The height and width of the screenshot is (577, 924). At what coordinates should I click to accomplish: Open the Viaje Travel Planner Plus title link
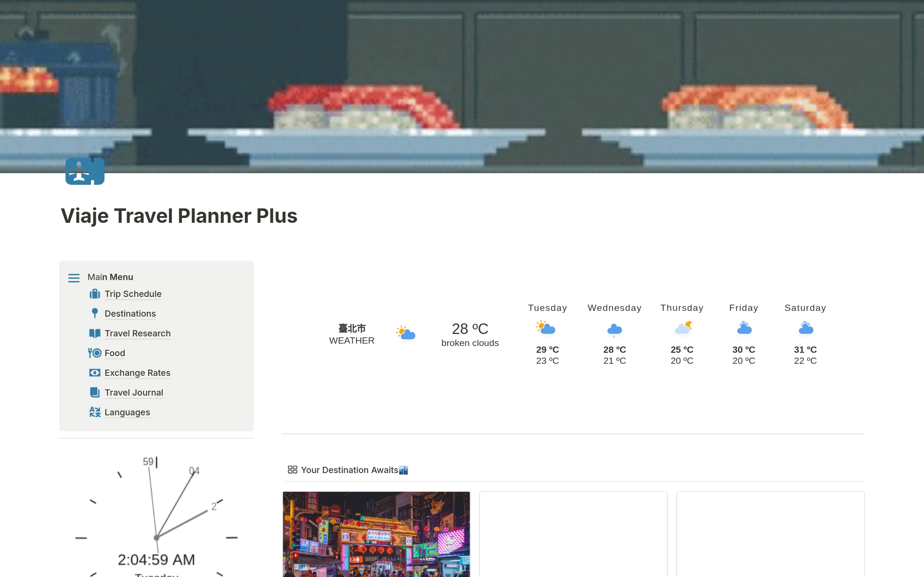coord(179,215)
